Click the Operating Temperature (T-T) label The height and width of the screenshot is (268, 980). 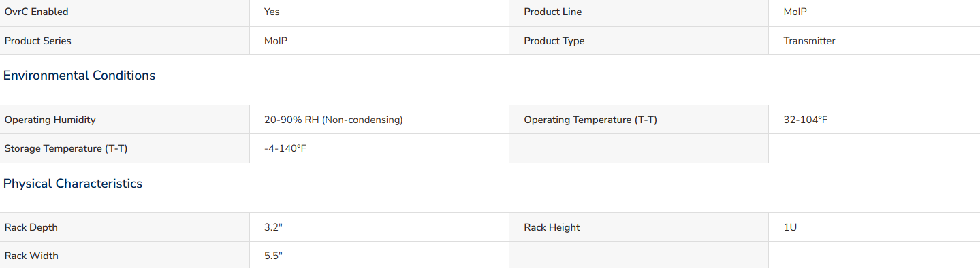(x=590, y=120)
